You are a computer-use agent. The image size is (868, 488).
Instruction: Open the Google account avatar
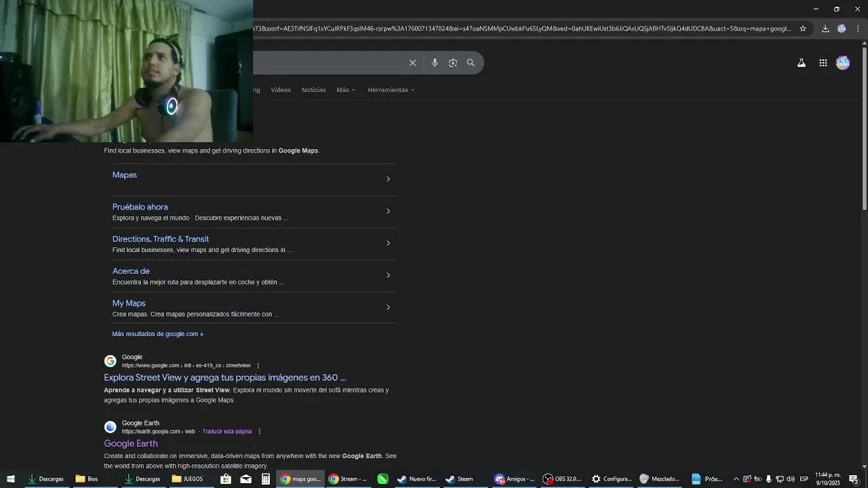[x=843, y=63]
